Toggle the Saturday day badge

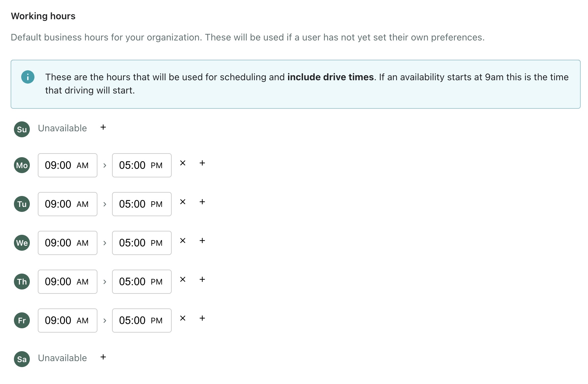pyautogui.click(x=22, y=359)
